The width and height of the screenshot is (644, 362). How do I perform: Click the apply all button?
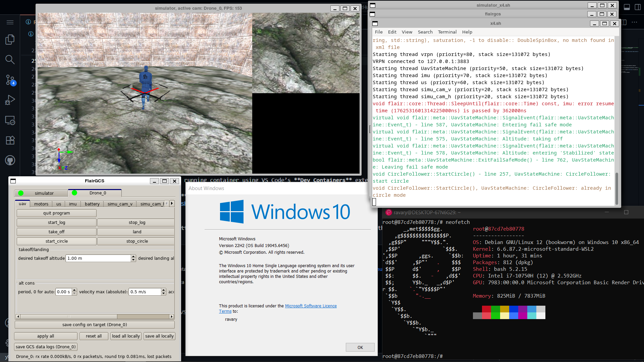[x=46, y=336]
